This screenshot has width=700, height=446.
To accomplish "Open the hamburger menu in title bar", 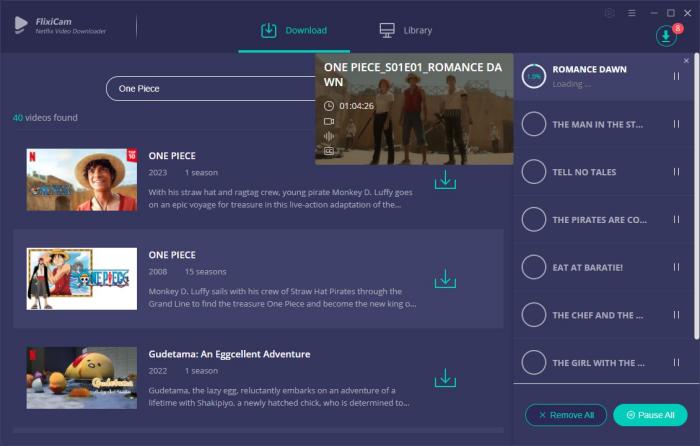I will 631,13.
